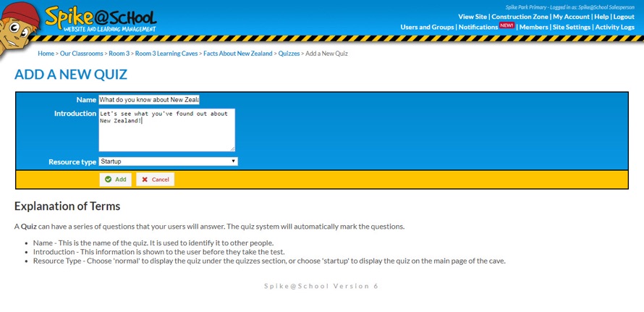Click the 'Add a New Quiz' breadcrumb text

coord(327,54)
